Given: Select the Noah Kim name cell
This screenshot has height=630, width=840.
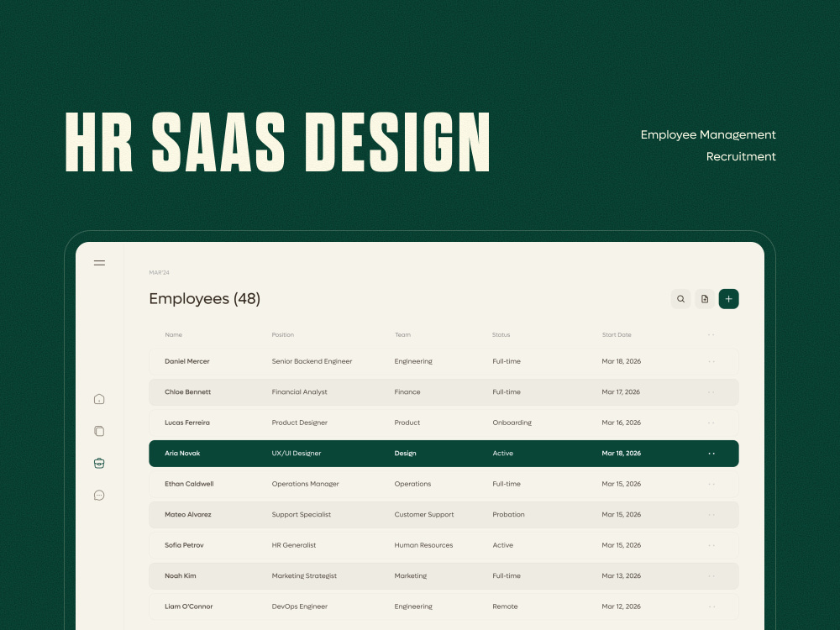Looking at the screenshot, I should click(x=181, y=575).
